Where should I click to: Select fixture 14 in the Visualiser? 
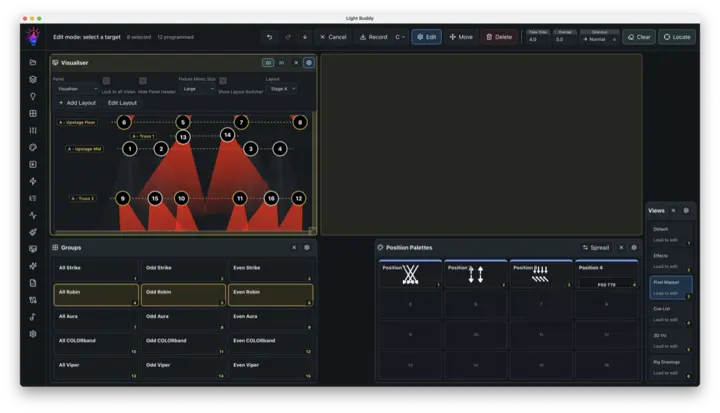coord(227,135)
